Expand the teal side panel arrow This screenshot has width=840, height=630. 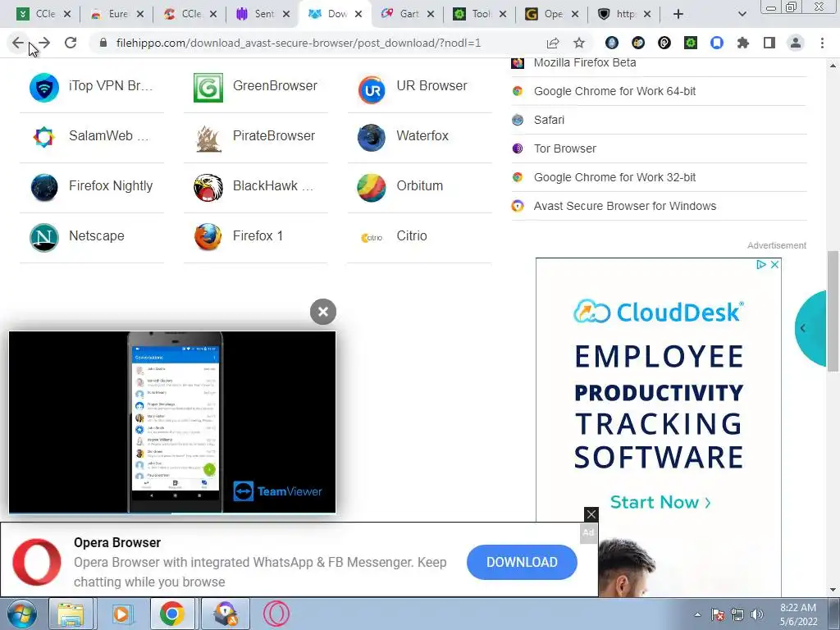802,328
